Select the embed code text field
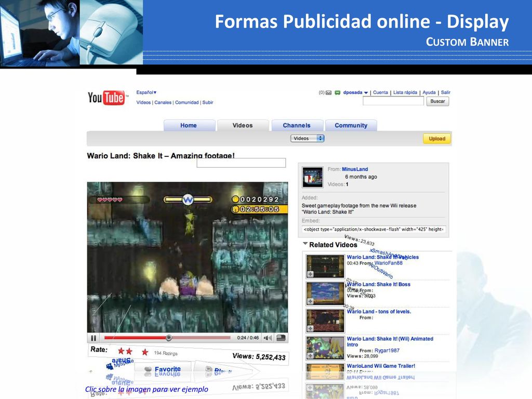Image resolution: width=532 pixels, height=399 pixels. point(374,229)
